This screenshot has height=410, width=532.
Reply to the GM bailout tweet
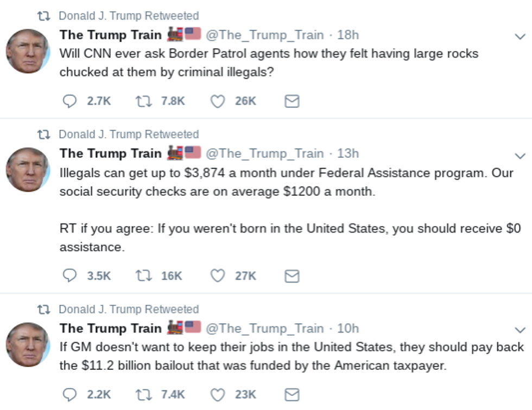pos(69,394)
